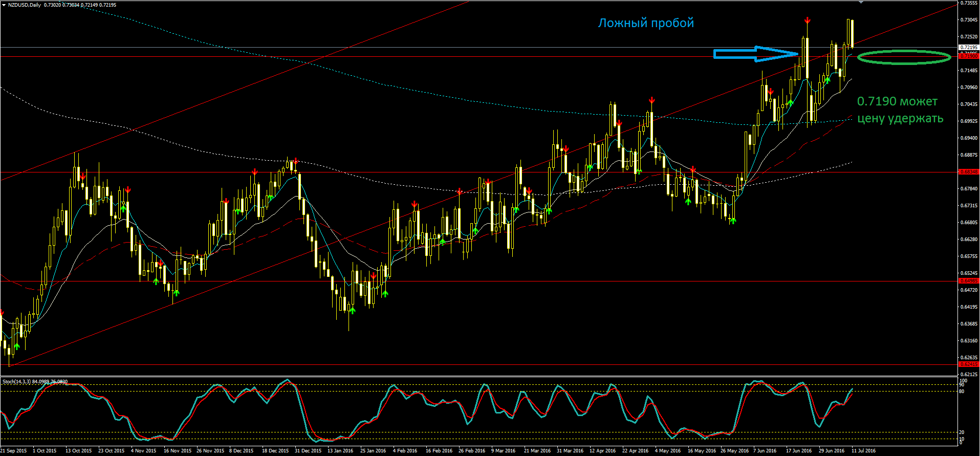This screenshot has height=456, width=980.
Task: Click the 7 Jun 2016 date label
Action: [x=765, y=451]
